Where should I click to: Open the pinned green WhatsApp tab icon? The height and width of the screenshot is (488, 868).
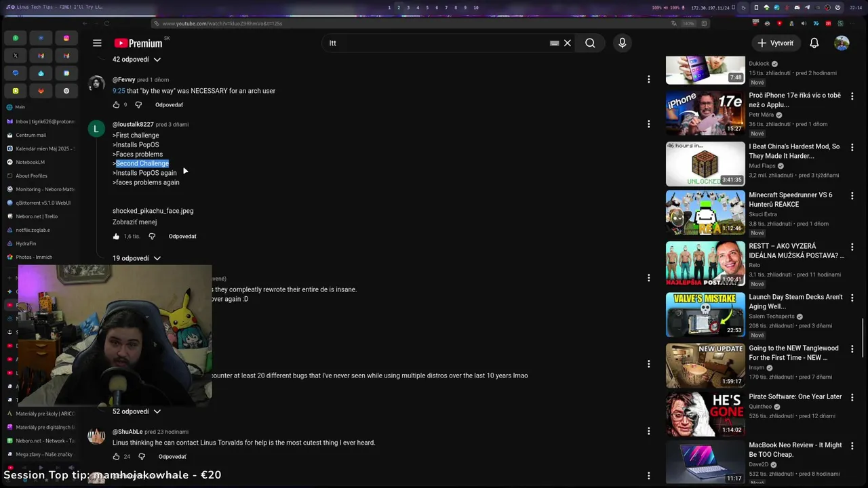pyautogui.click(x=15, y=38)
